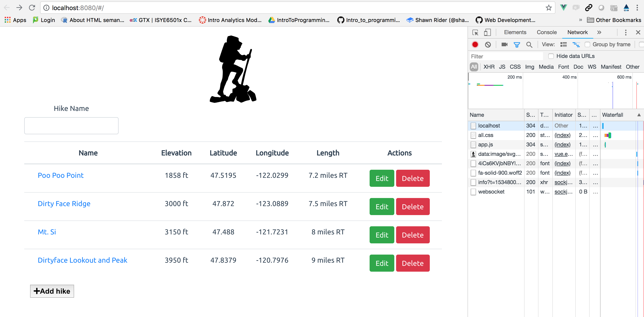Clear the network log with the clear icon
Viewport: 644px width, 317px height.
pyautogui.click(x=488, y=44)
